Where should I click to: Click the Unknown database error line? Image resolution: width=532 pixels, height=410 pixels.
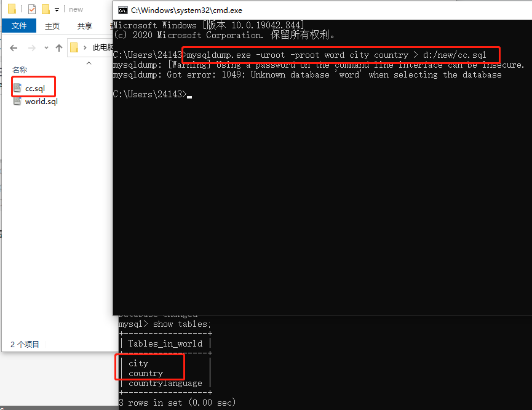pos(308,74)
